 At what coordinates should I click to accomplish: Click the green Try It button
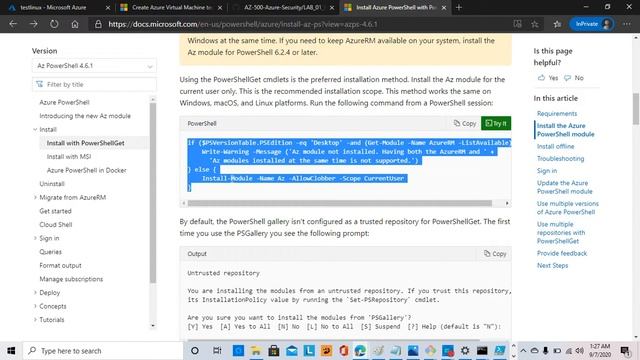tap(496, 123)
